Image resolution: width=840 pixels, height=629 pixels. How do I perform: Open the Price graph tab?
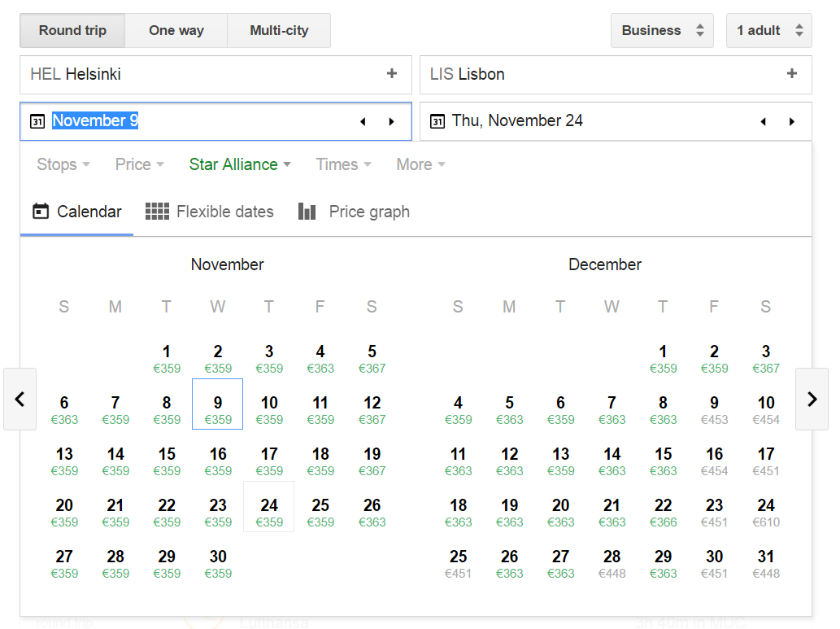[354, 212]
